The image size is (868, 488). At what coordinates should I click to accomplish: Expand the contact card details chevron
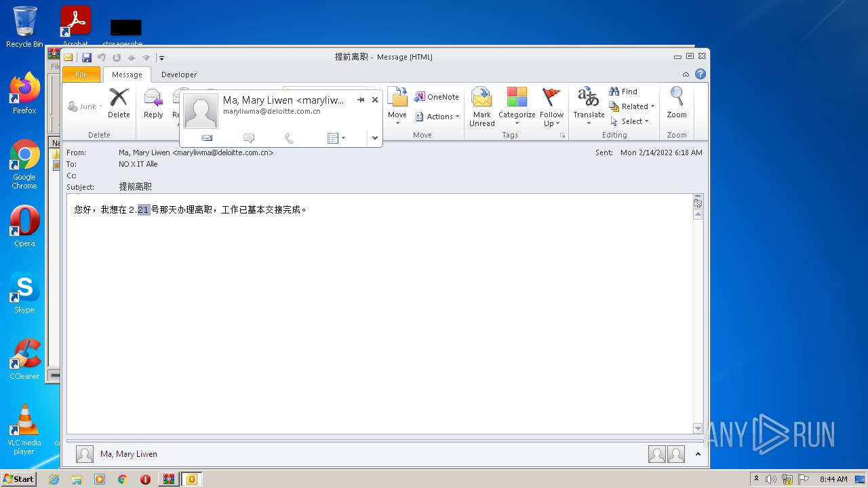coord(374,138)
